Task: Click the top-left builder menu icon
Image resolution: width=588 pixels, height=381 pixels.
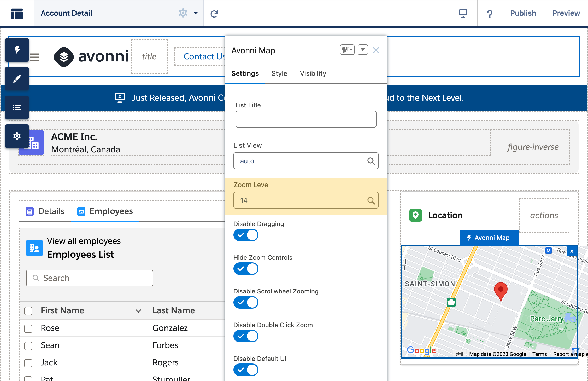Action: click(17, 13)
